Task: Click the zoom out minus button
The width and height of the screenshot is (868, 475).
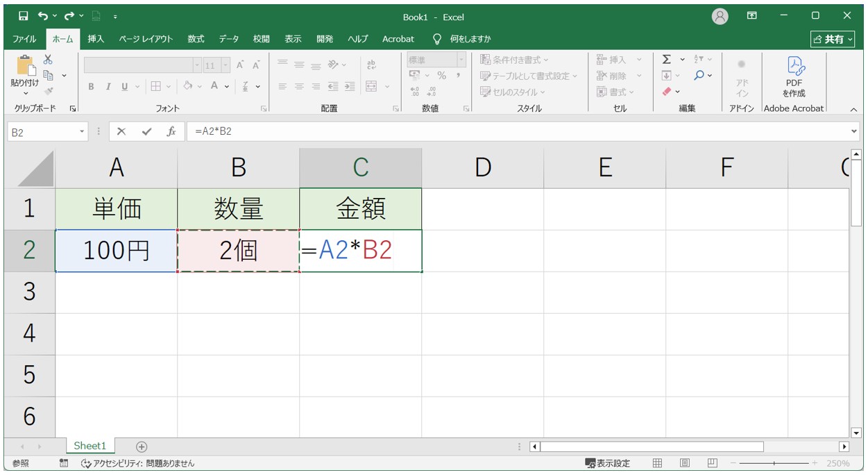Action: [x=733, y=463]
